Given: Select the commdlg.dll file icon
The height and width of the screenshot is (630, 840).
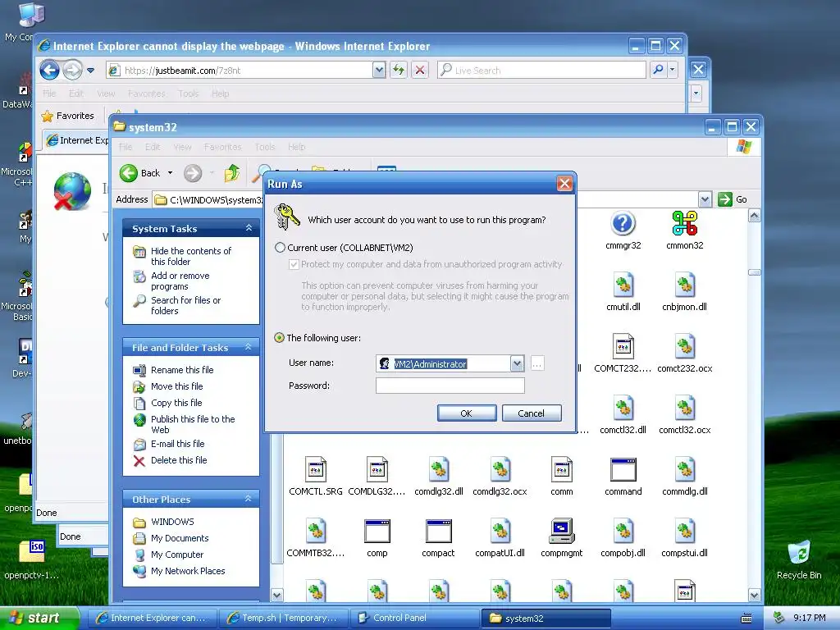Looking at the screenshot, I should [685, 470].
